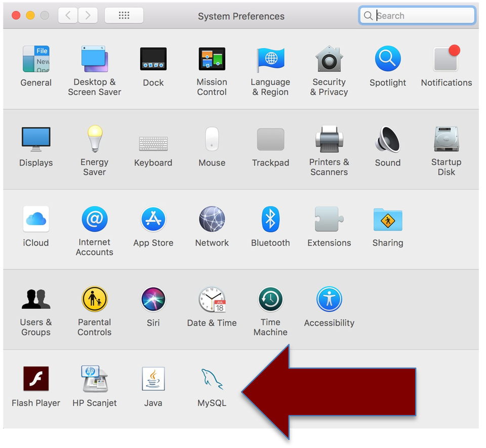Open Security & Privacy settings
This screenshot has width=486, height=448.
[x=329, y=60]
